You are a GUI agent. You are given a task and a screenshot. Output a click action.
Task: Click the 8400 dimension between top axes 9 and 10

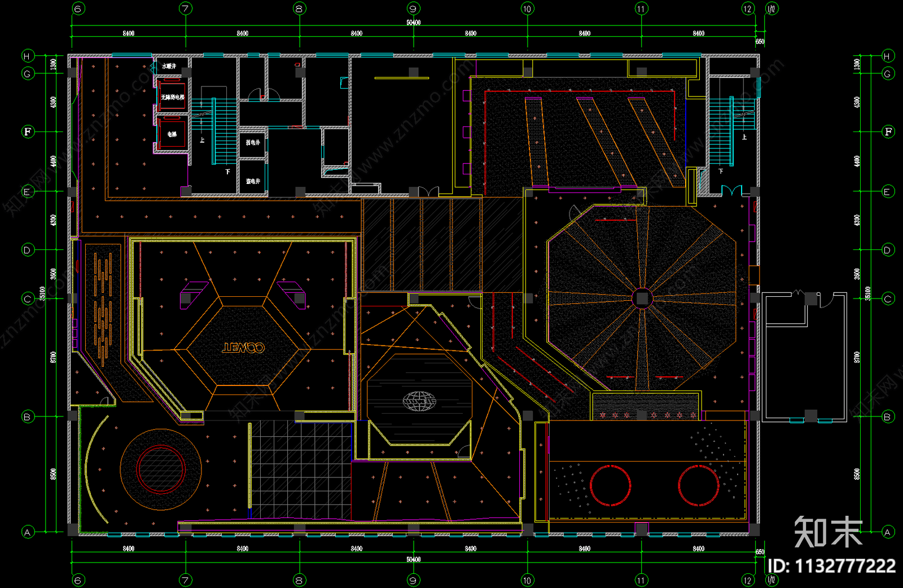tap(471, 33)
